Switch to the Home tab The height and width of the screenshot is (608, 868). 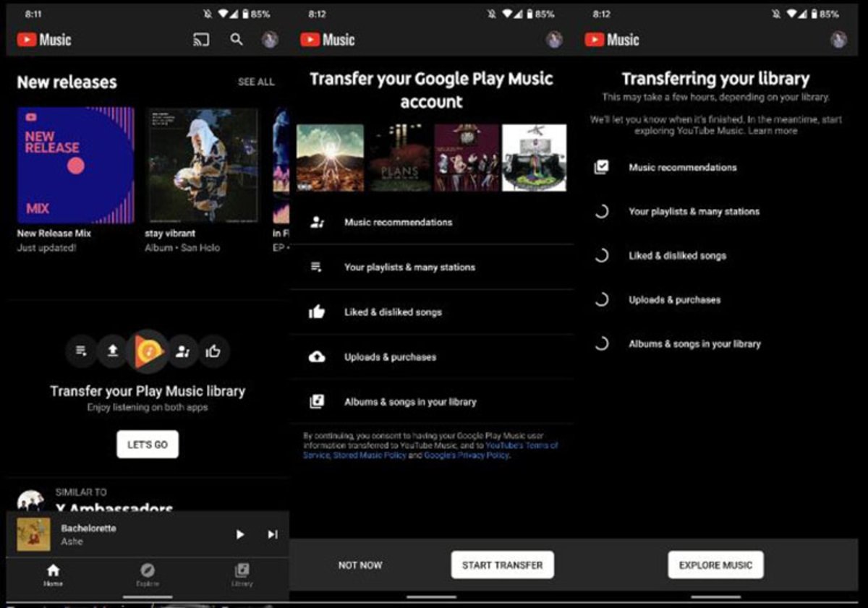point(53,575)
